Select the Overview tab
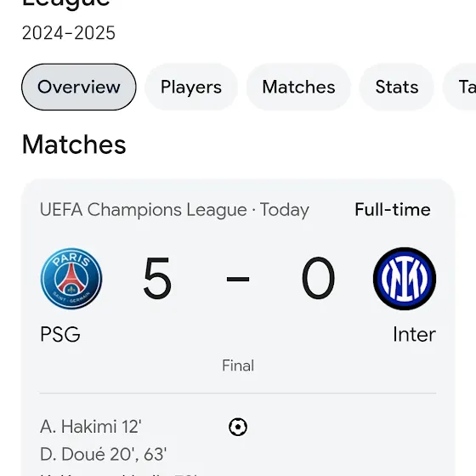 [78, 87]
